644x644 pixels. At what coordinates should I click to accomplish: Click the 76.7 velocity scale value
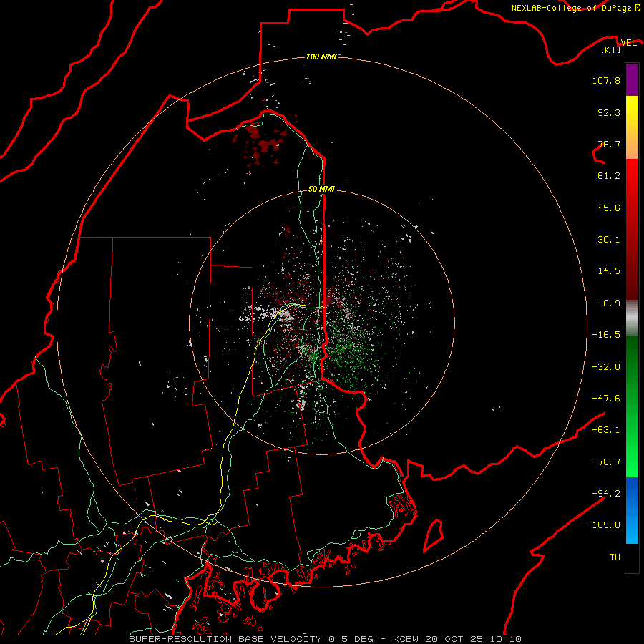tap(609, 144)
